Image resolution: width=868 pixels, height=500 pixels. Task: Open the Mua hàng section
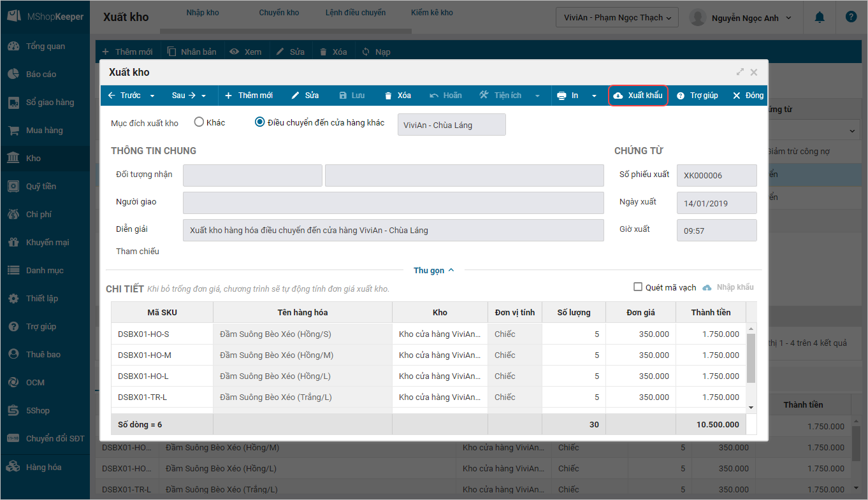pyautogui.click(x=45, y=131)
